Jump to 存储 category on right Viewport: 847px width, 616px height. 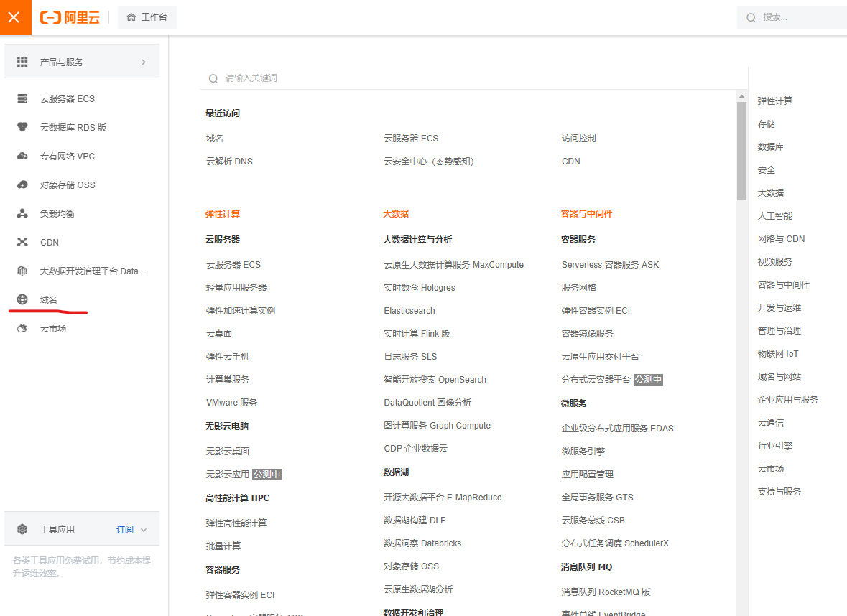click(x=766, y=124)
